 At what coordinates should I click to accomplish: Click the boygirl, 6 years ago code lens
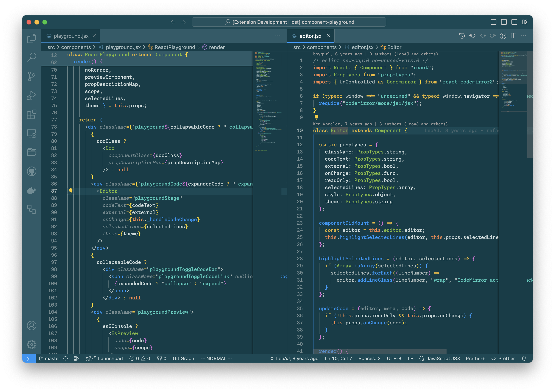pos(375,54)
